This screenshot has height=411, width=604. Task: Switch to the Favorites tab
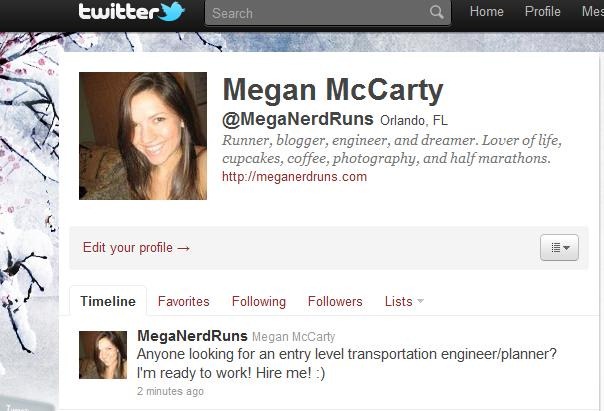point(184,301)
